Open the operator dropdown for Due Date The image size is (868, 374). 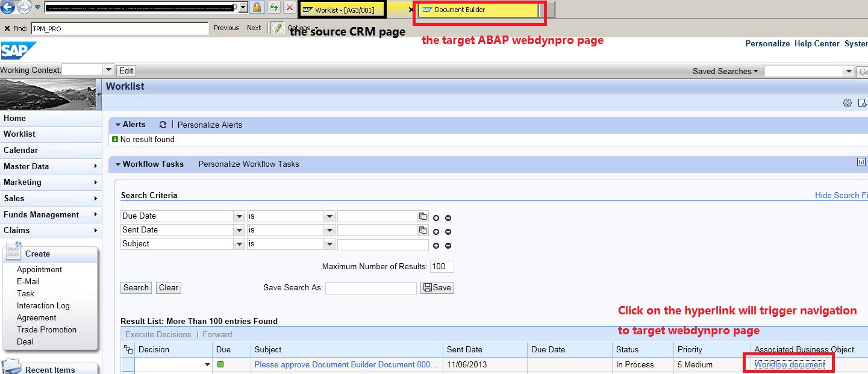coord(329,216)
